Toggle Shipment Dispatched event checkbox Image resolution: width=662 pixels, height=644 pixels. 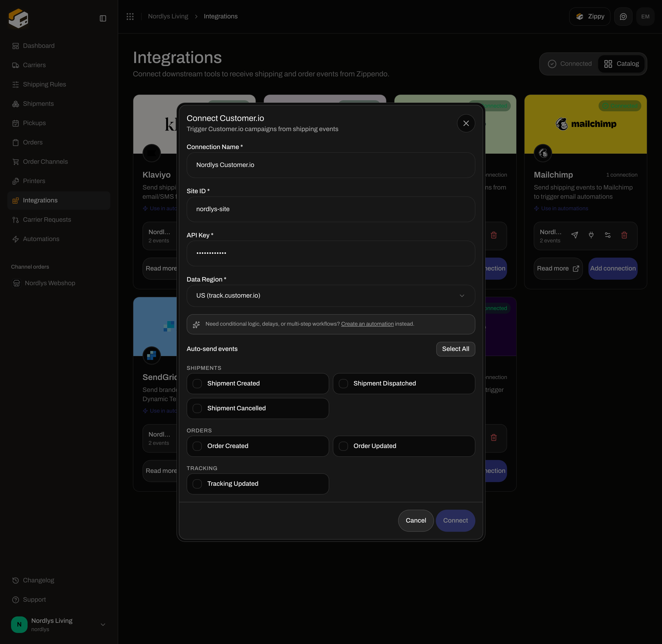point(343,384)
